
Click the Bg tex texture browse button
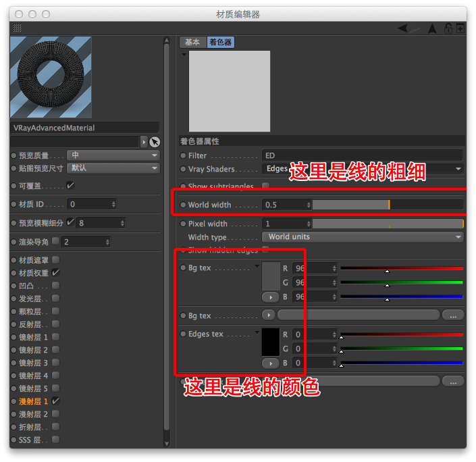[453, 315]
